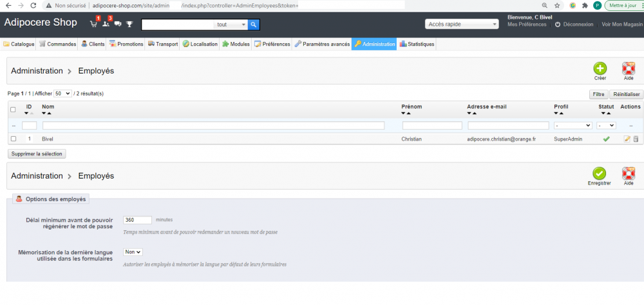Edit employee Bivel with pencil icon

tap(627, 139)
